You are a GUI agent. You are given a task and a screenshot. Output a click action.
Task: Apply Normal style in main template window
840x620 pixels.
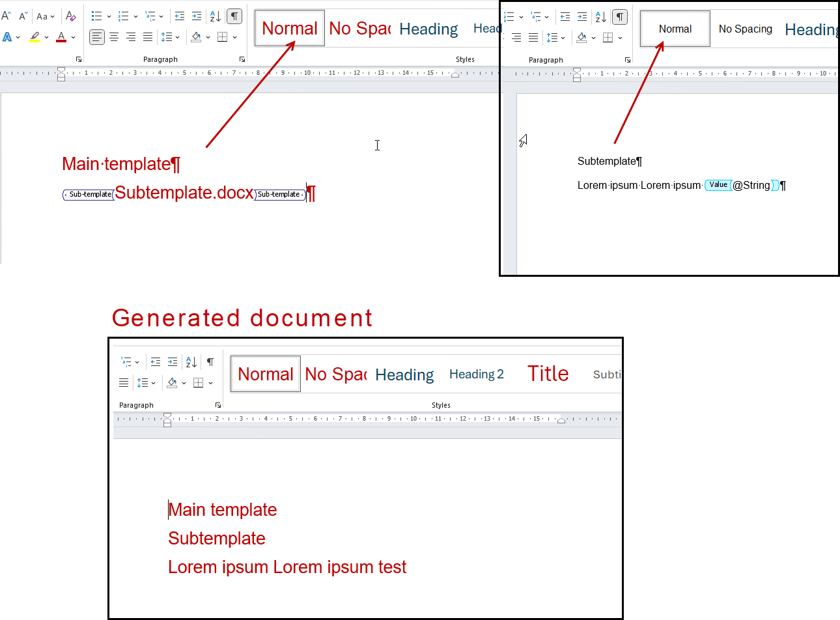click(290, 28)
